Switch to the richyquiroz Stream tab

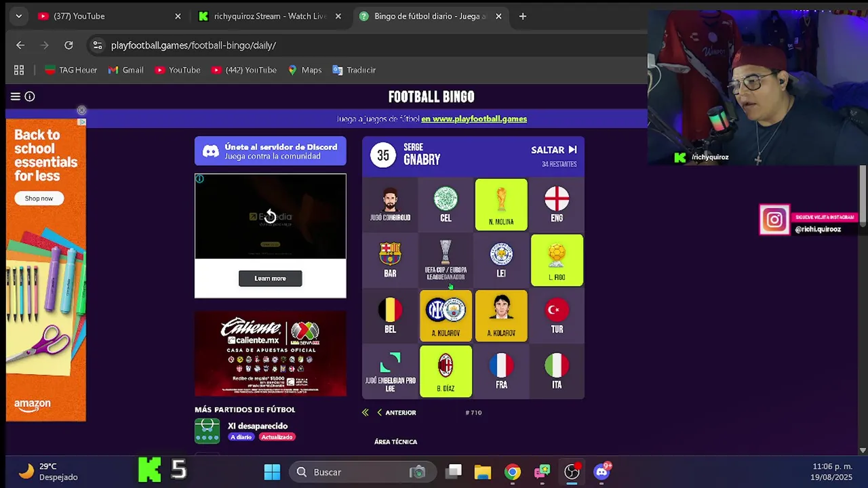click(270, 16)
